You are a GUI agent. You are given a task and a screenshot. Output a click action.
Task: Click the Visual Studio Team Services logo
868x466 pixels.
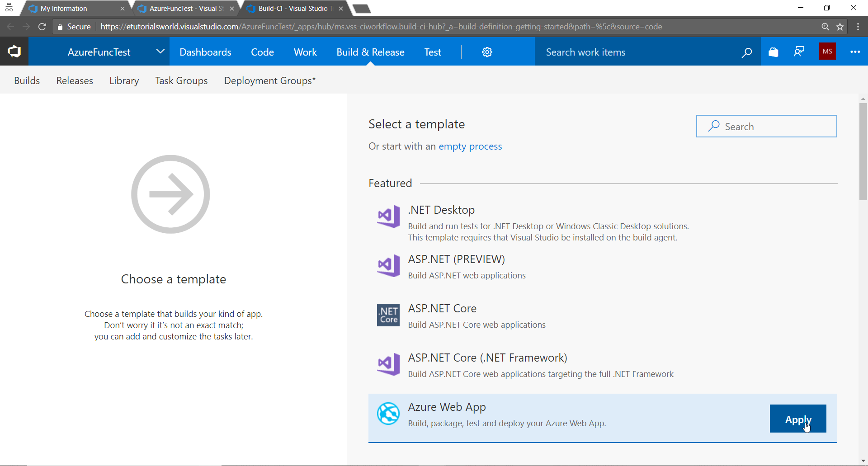pos(14,52)
